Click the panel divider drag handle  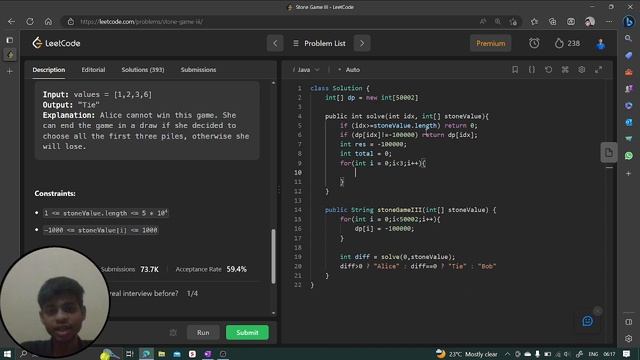point(279,190)
